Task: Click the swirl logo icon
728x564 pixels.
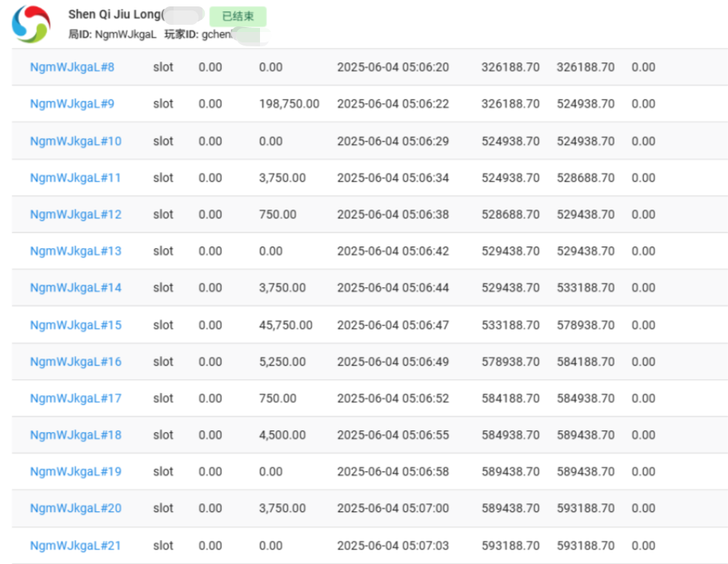Action: [x=31, y=23]
